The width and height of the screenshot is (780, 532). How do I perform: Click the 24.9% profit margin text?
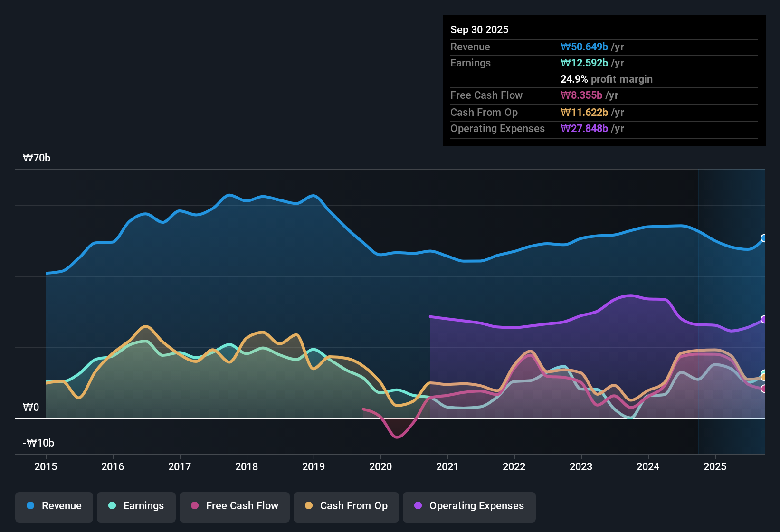[x=607, y=79]
